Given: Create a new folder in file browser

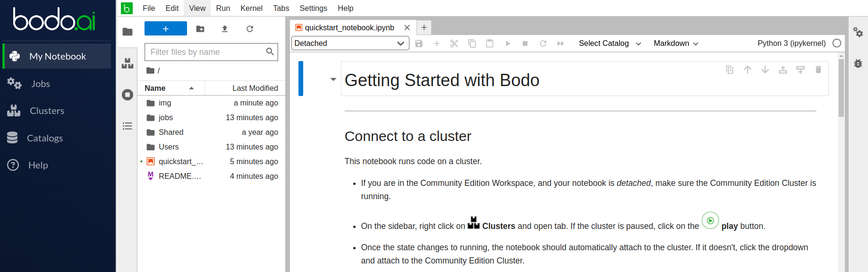Looking at the screenshot, I should click(200, 29).
